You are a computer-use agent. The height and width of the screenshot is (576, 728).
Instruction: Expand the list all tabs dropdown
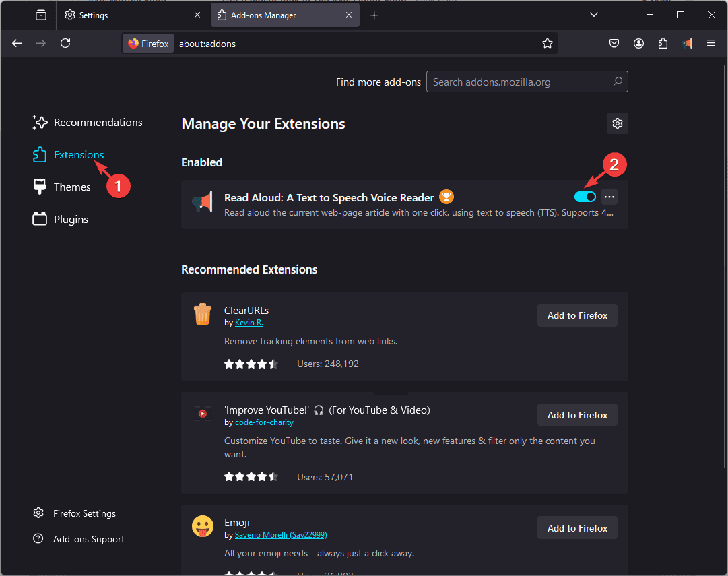tap(593, 15)
